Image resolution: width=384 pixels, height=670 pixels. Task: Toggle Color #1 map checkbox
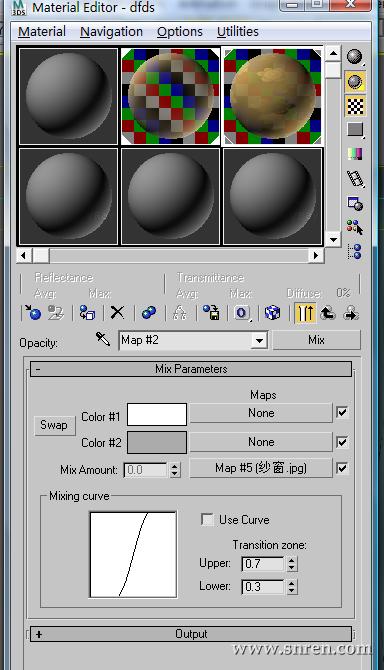[x=342, y=413]
